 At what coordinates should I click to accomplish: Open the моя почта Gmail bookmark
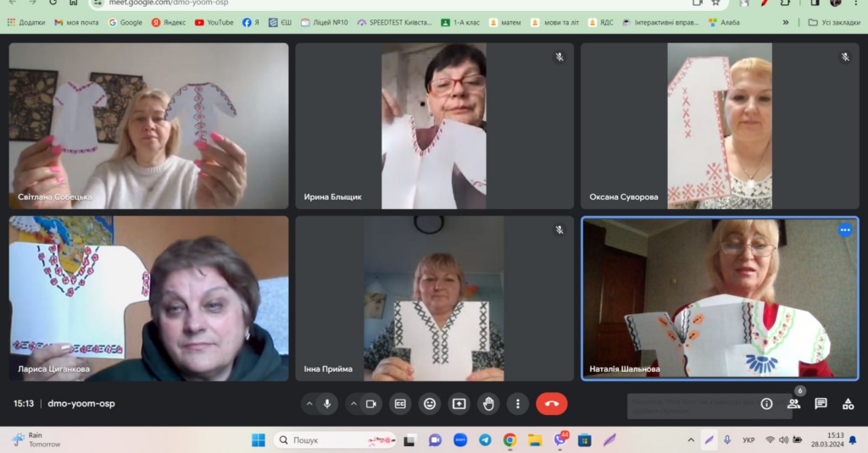click(76, 23)
